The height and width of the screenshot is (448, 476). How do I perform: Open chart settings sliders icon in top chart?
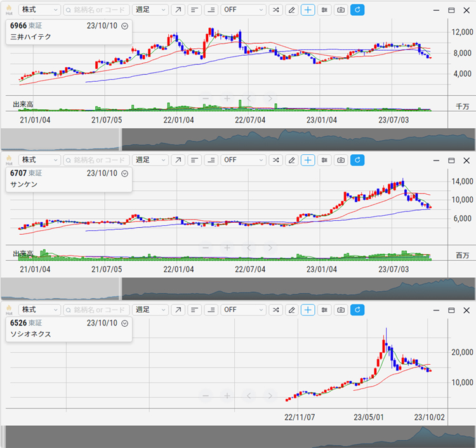[324, 10]
